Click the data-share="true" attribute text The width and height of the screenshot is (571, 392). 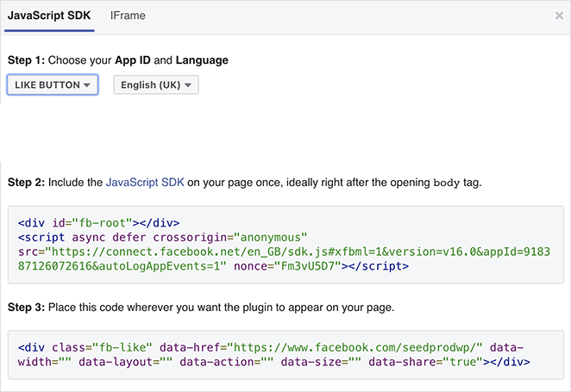coord(426,362)
